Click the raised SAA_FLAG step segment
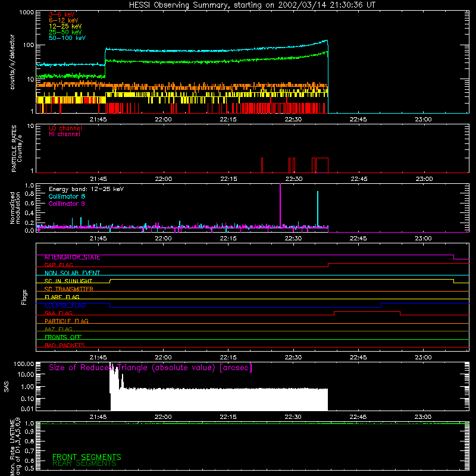 pos(367,312)
